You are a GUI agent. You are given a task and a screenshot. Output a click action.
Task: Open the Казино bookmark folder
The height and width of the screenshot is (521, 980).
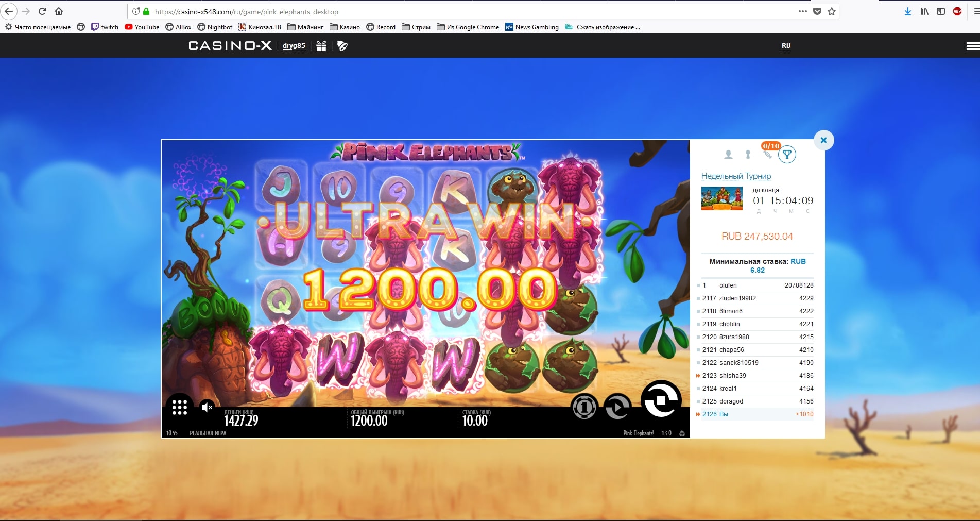click(345, 27)
